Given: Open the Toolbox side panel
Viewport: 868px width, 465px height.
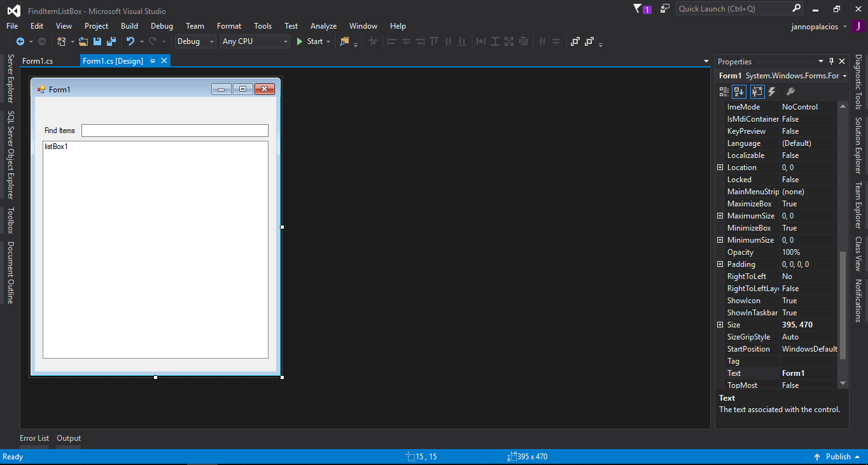Looking at the screenshot, I should click(x=10, y=220).
